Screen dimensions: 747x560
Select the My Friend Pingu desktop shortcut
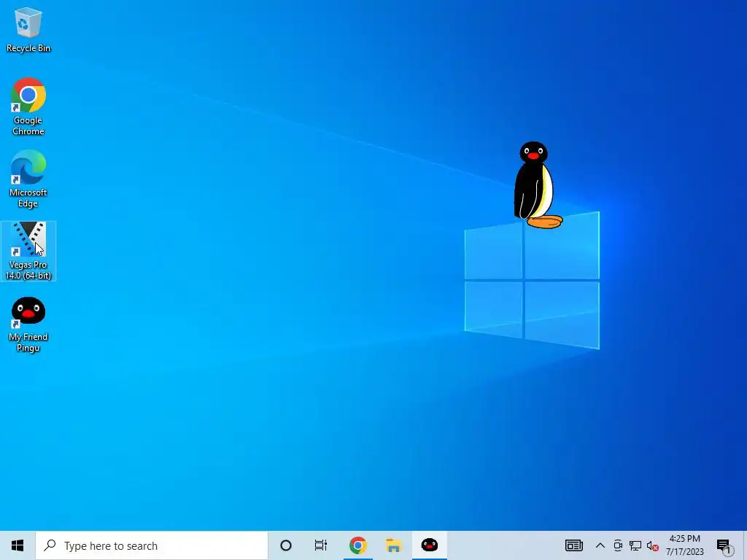pyautogui.click(x=28, y=324)
